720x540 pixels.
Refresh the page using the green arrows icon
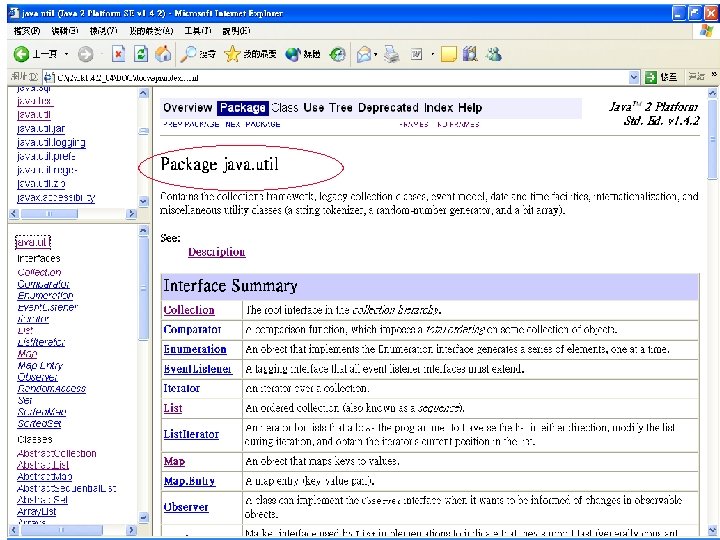[x=141, y=54]
